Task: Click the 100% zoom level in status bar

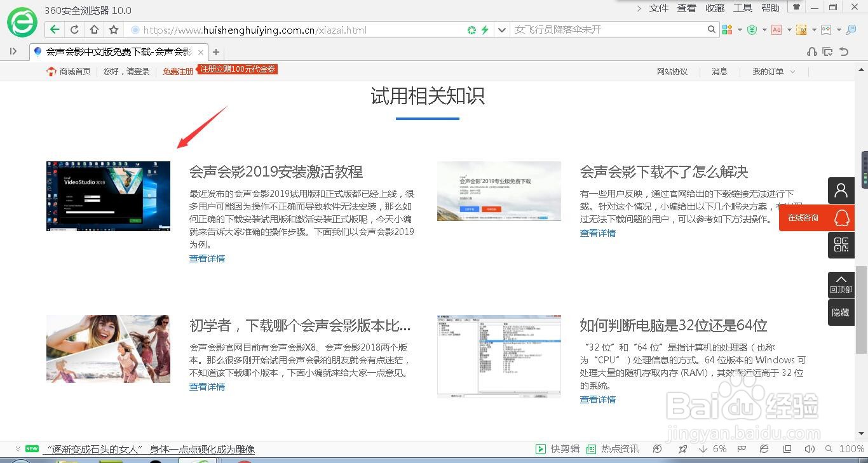Action: (851, 449)
